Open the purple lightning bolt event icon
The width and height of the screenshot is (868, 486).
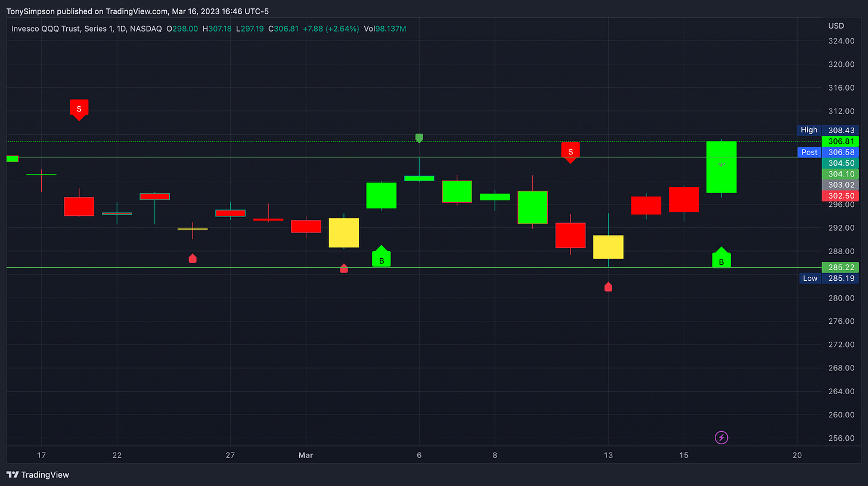pos(721,438)
